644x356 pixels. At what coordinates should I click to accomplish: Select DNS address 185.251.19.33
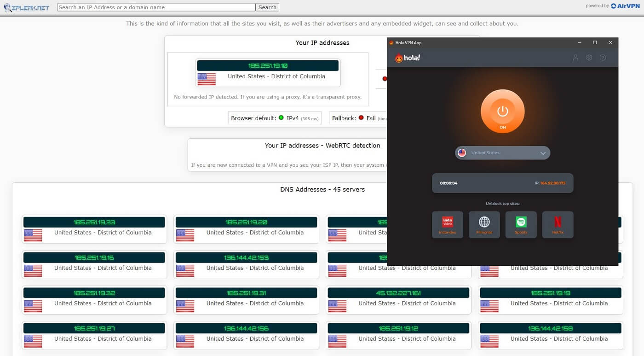[x=94, y=222]
